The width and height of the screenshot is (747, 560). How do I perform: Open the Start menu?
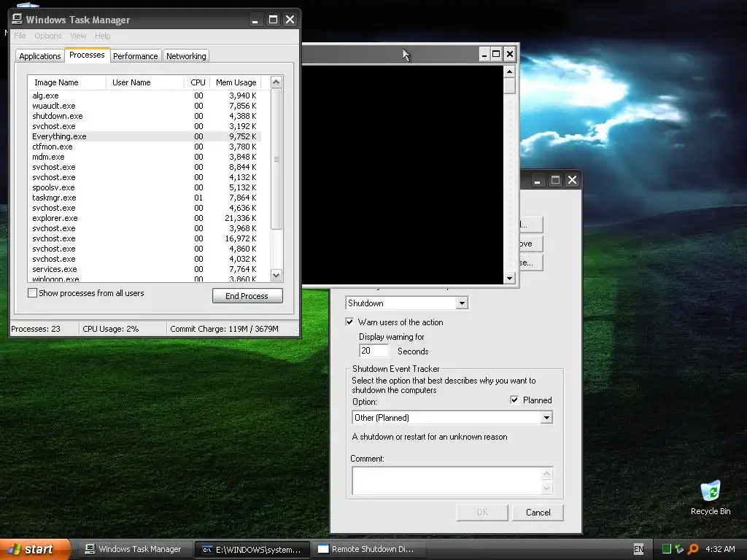click(34, 549)
